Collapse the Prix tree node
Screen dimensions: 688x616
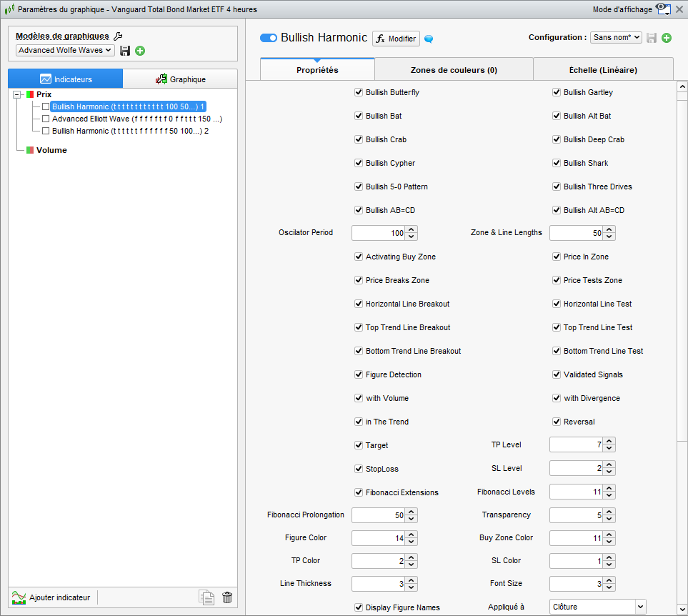click(x=17, y=94)
